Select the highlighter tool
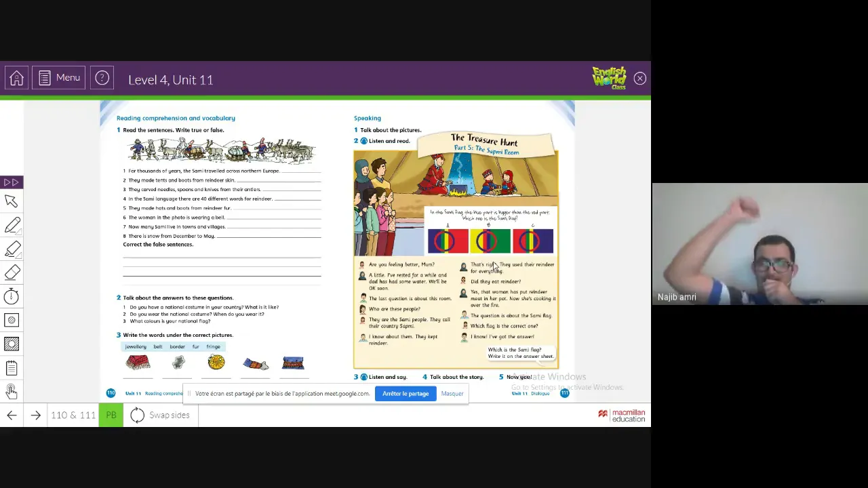The image size is (868, 488). (x=12, y=249)
